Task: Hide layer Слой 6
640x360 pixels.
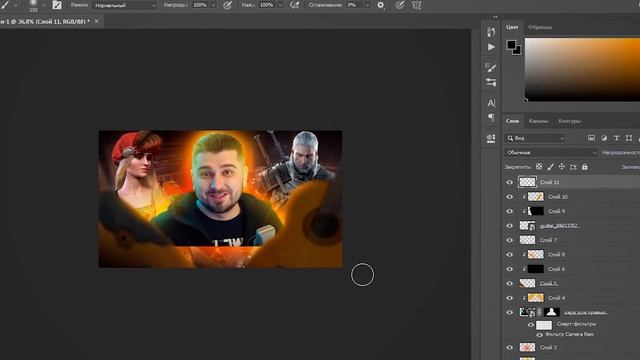Action: (x=509, y=269)
